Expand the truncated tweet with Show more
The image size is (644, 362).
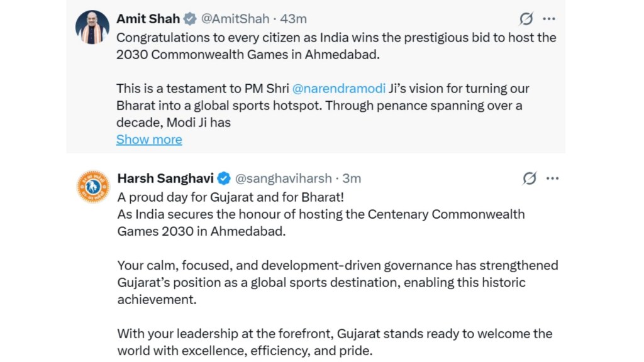click(148, 139)
